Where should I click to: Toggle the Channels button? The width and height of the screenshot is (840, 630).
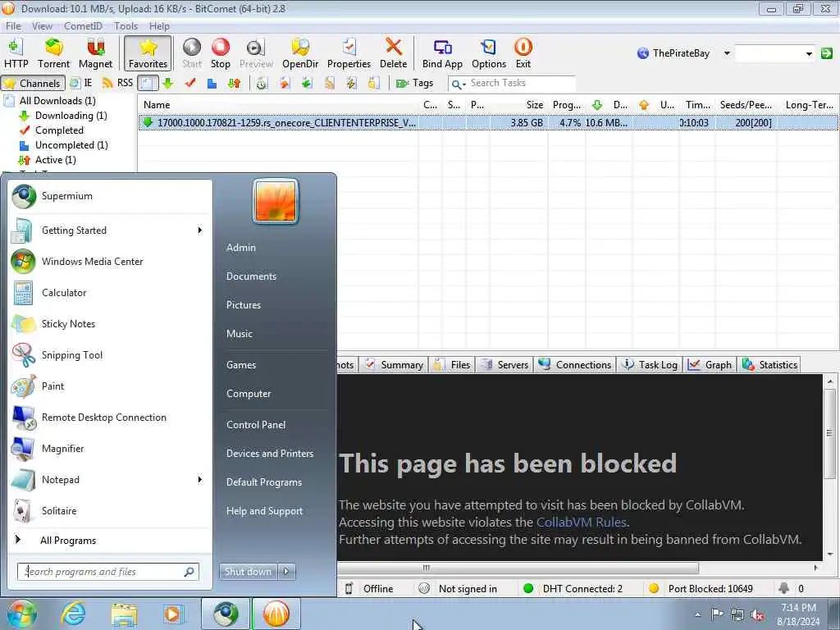click(33, 83)
